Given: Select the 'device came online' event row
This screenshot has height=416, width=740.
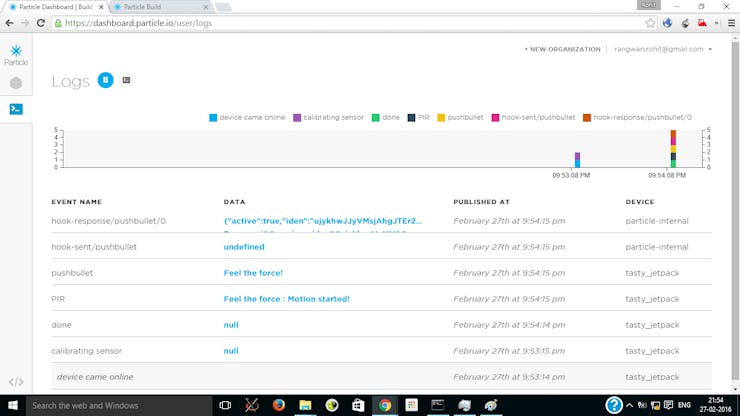Looking at the screenshot, I should click(381, 377).
